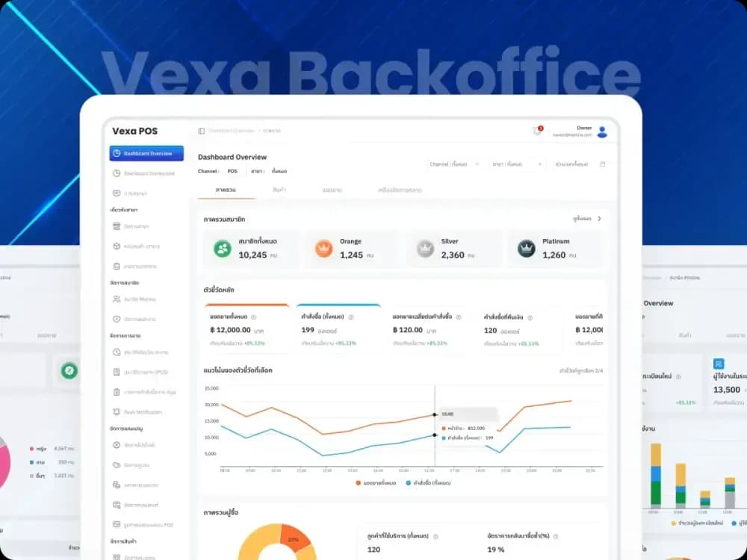
Task: Click blue square icon in right window
Action: [719, 364]
